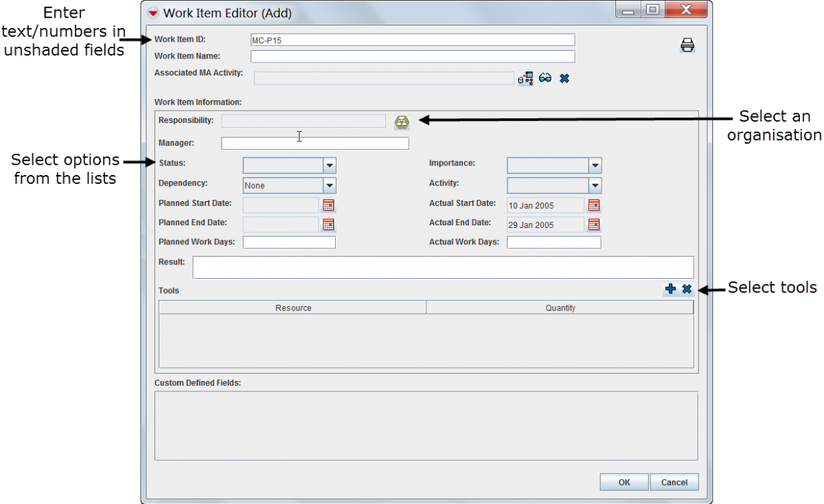Viewport: 824px width, 504px height.
Task: Remove a tool with X icon
Action: click(x=687, y=289)
